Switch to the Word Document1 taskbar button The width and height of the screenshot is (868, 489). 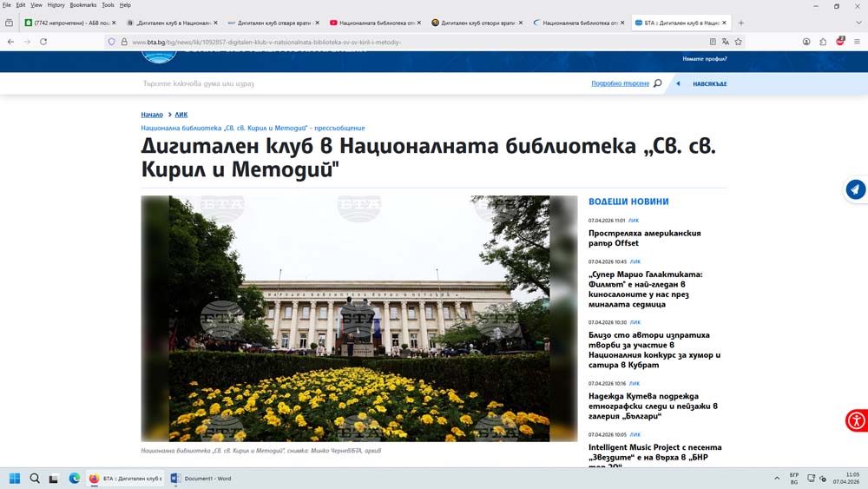[201, 479]
